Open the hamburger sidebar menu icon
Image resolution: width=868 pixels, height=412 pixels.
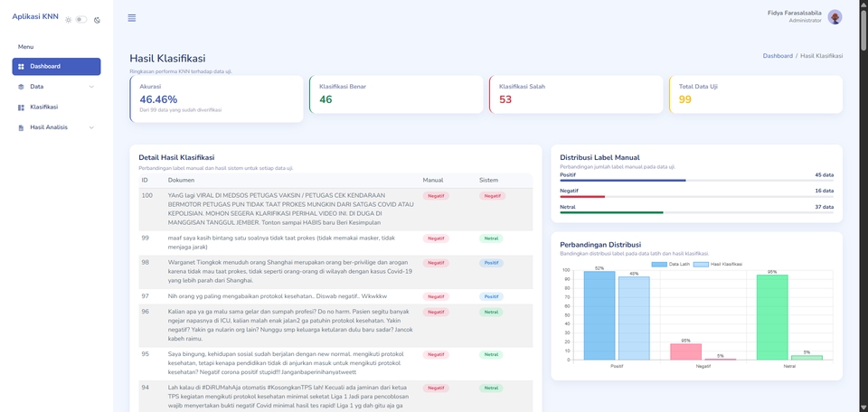132,18
